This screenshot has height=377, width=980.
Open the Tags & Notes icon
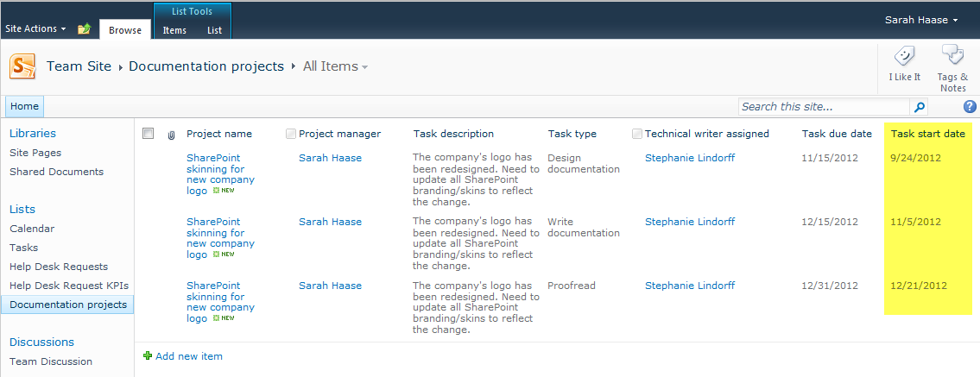tap(952, 57)
